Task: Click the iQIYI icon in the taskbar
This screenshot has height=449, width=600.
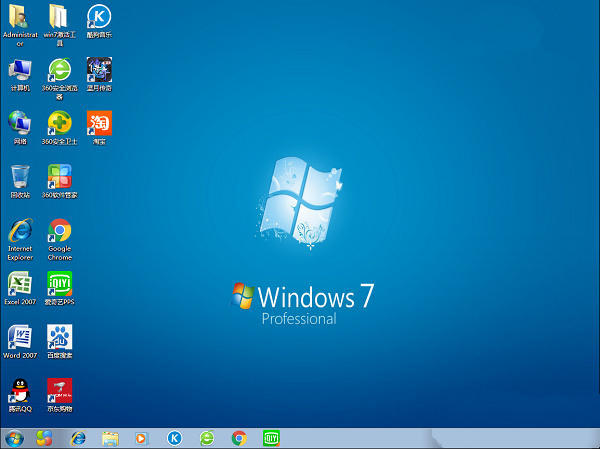Action: click(x=271, y=438)
